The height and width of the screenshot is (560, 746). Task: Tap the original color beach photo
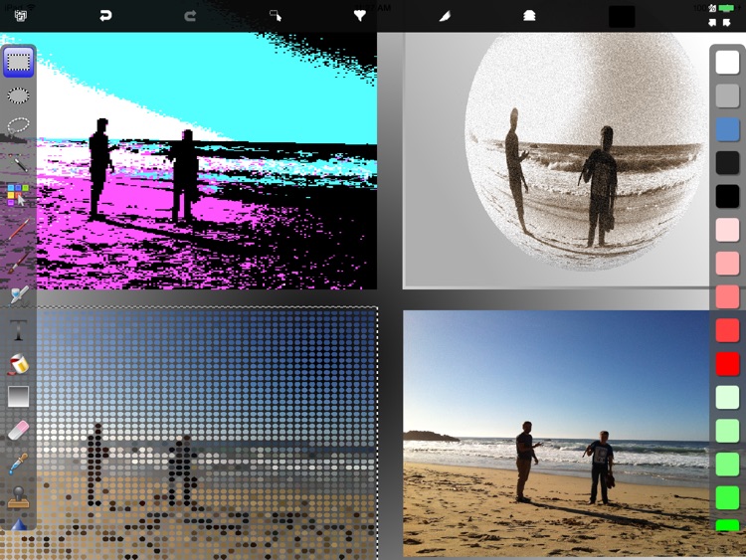click(557, 434)
